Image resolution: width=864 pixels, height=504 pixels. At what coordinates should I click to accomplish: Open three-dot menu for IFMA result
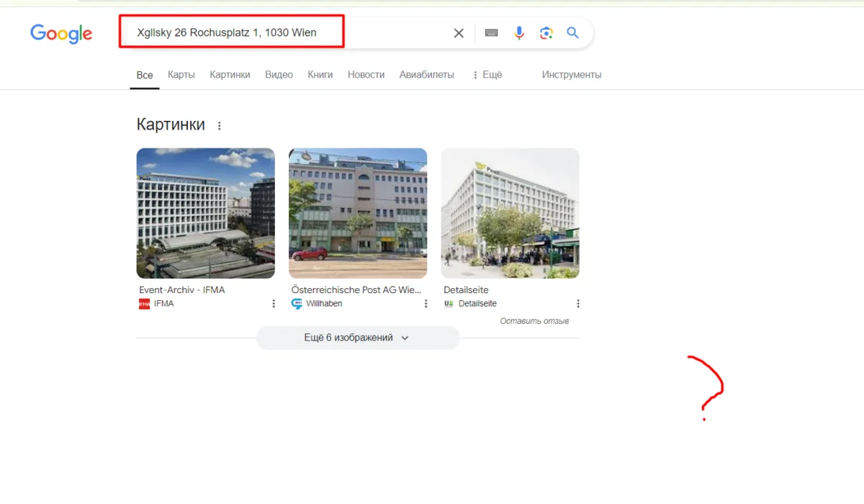coord(274,304)
